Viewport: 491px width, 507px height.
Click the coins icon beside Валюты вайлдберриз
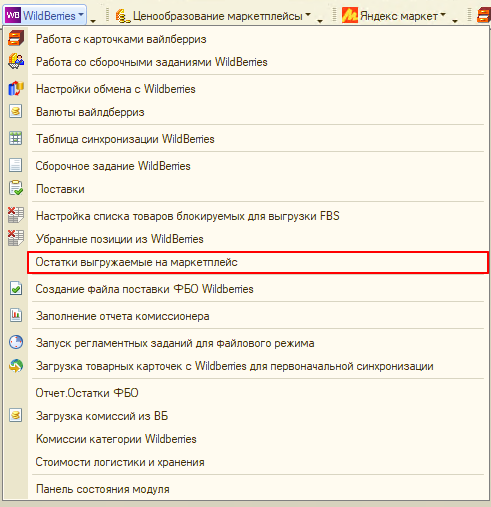click(x=16, y=112)
